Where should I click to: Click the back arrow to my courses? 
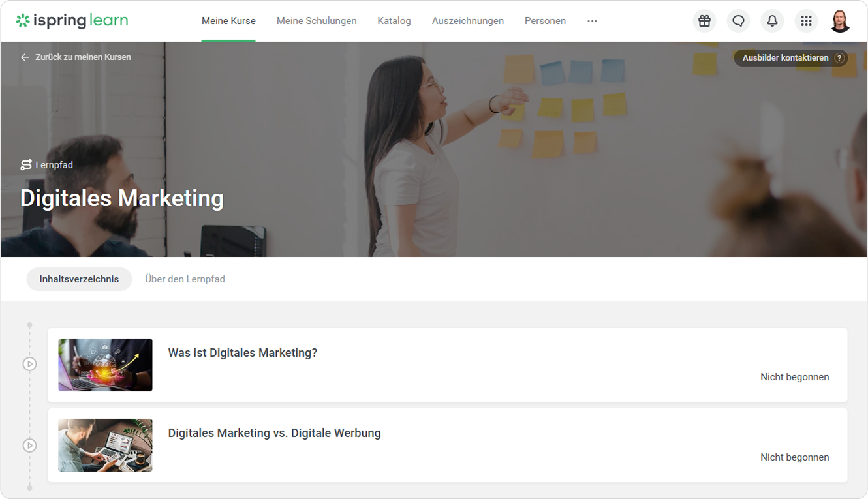(x=25, y=57)
